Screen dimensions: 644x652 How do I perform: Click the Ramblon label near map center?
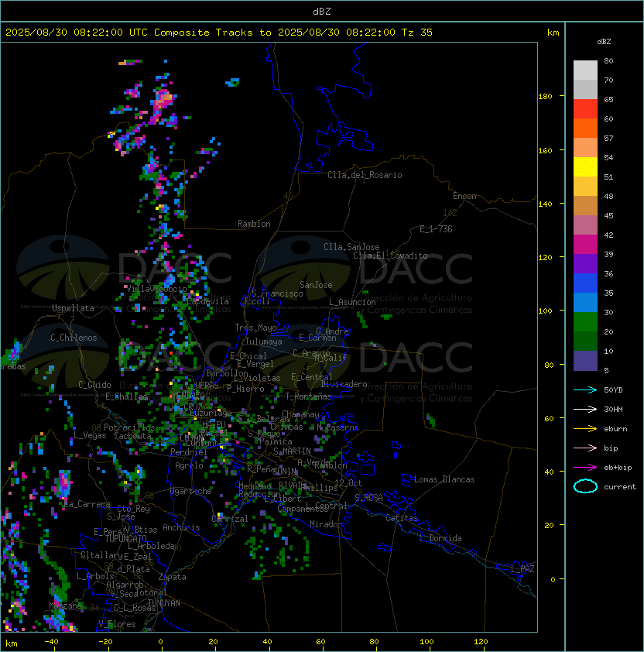(254, 224)
